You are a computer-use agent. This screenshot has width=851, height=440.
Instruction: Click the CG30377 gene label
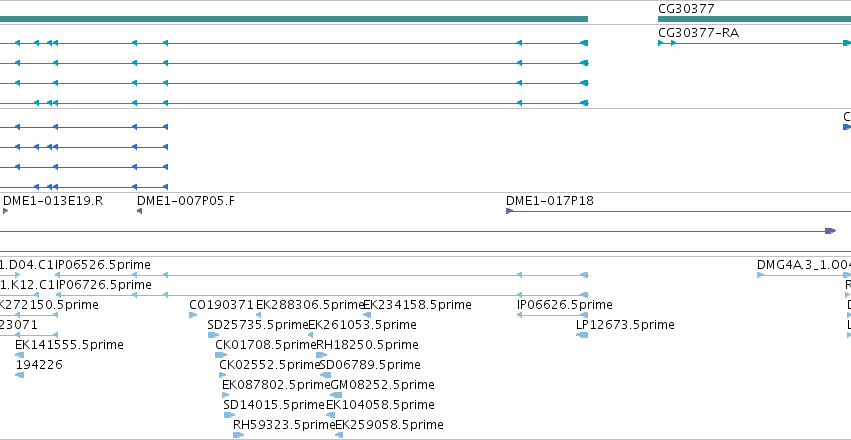686,9
